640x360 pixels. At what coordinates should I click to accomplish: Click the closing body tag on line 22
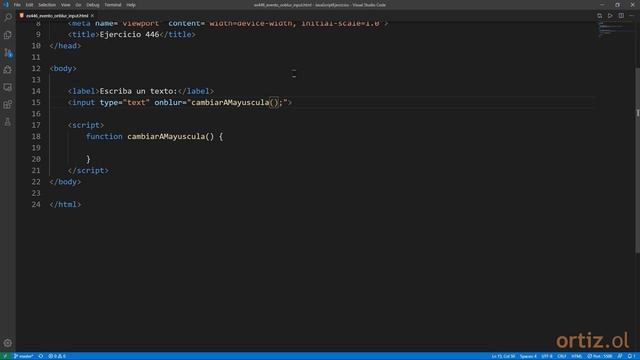tap(65, 182)
